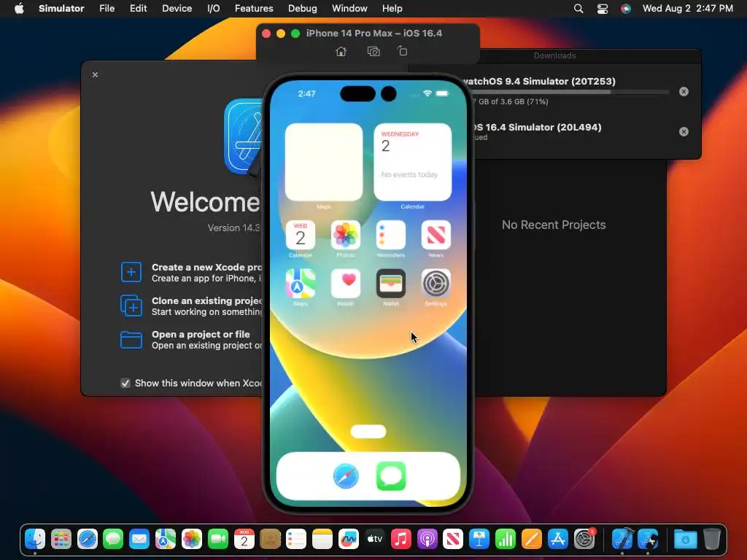This screenshot has height=560, width=747.
Task: Open Maps app icon on the iPhone
Action: pos(300,284)
